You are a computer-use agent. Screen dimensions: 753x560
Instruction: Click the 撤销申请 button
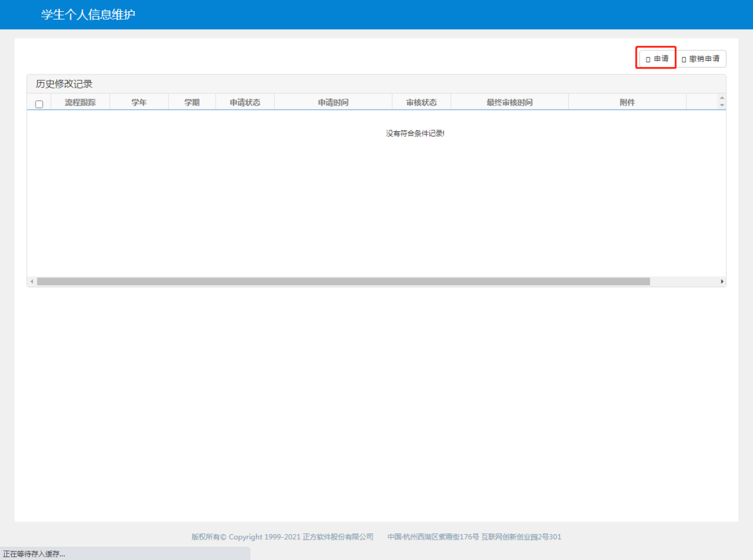pos(700,59)
